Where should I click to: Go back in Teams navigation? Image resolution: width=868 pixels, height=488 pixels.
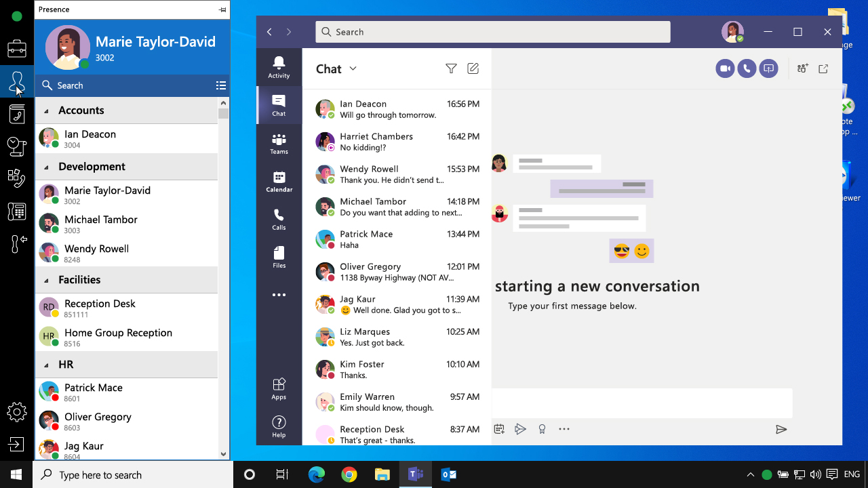pyautogui.click(x=269, y=32)
